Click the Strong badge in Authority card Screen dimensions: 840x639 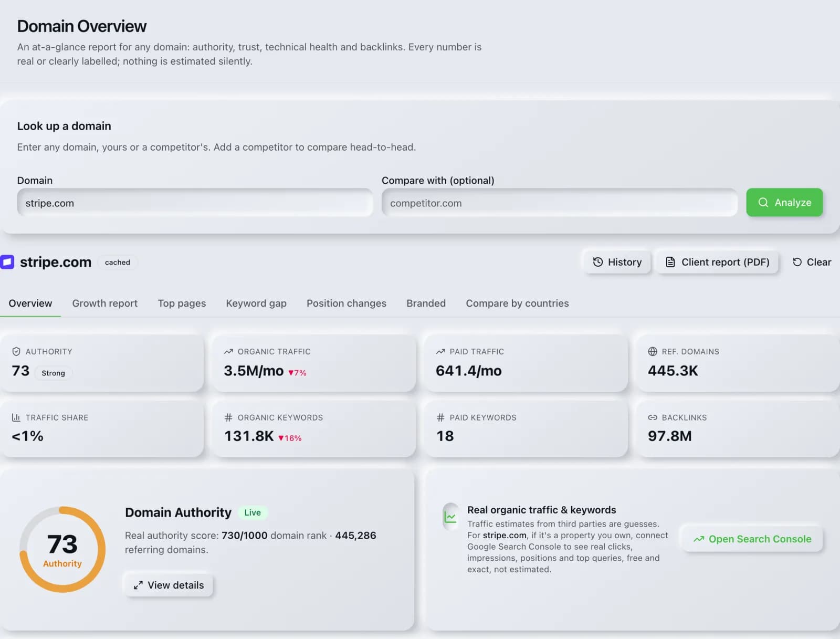coord(54,373)
